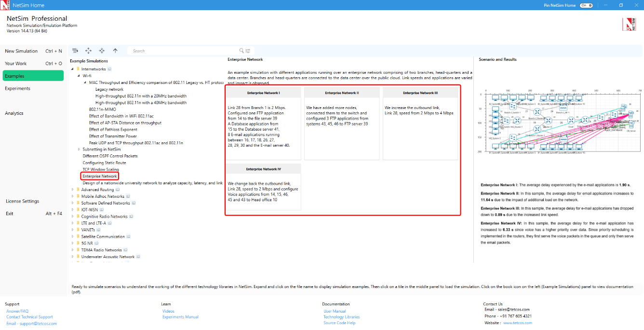
Task: Toggle the Pin NetSim Home switch
Action: coord(586,5)
